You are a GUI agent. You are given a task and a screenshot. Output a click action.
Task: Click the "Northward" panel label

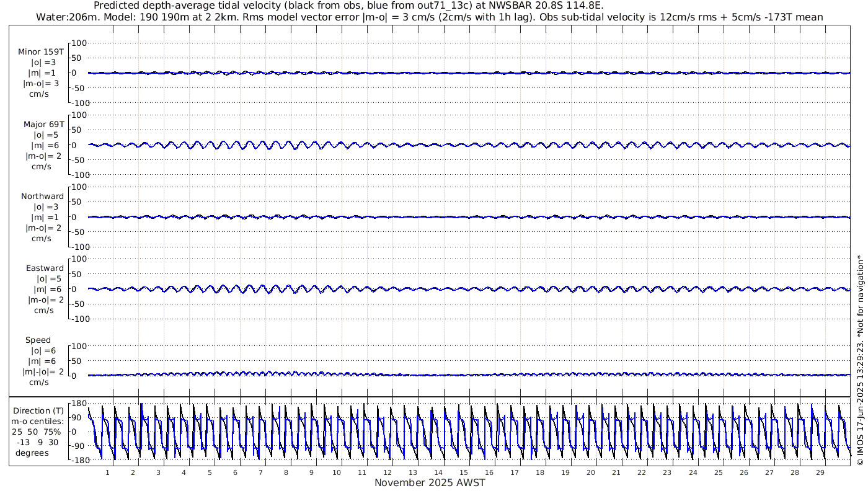tap(43, 196)
